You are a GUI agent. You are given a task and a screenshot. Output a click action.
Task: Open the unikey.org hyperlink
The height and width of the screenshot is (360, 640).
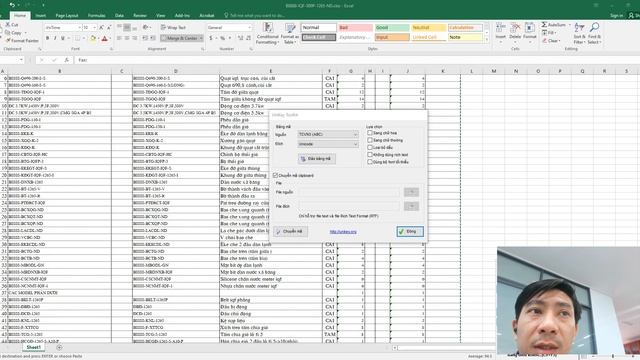[x=343, y=232]
